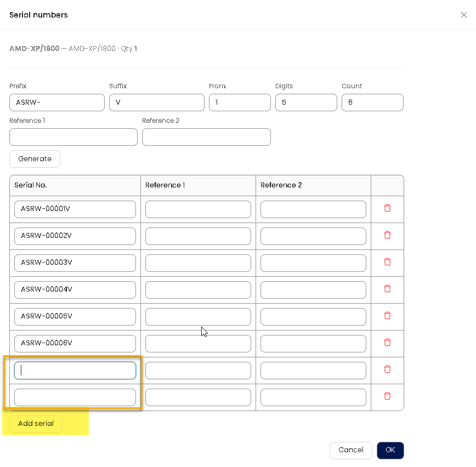Focus the Count field

click(x=372, y=102)
